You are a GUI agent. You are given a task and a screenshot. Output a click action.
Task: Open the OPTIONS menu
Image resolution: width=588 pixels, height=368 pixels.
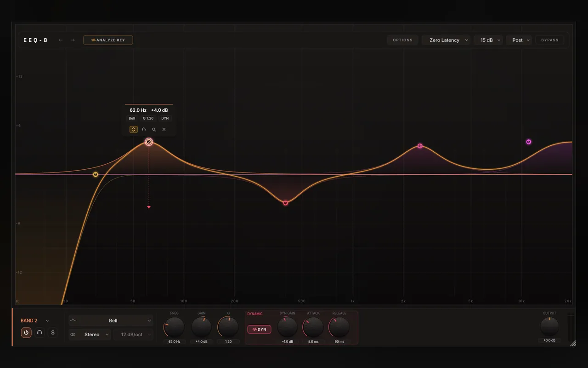(403, 40)
